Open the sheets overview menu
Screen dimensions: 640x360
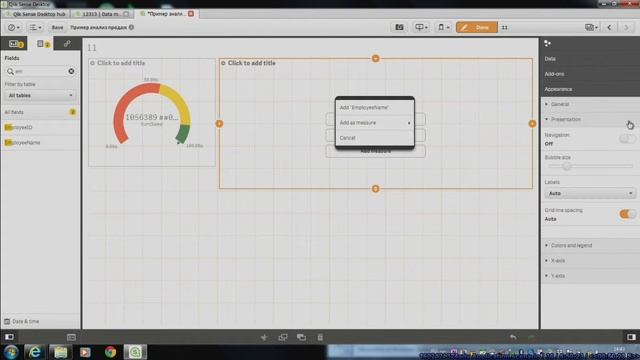(591, 27)
